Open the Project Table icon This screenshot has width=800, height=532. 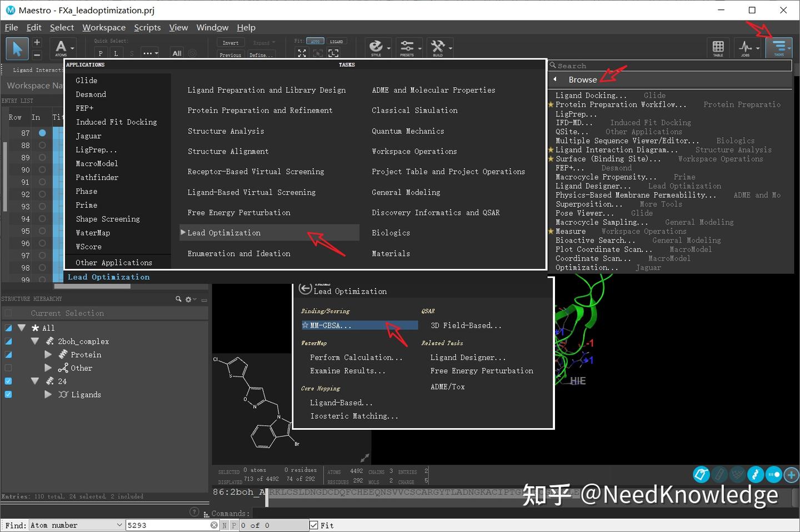[718, 48]
